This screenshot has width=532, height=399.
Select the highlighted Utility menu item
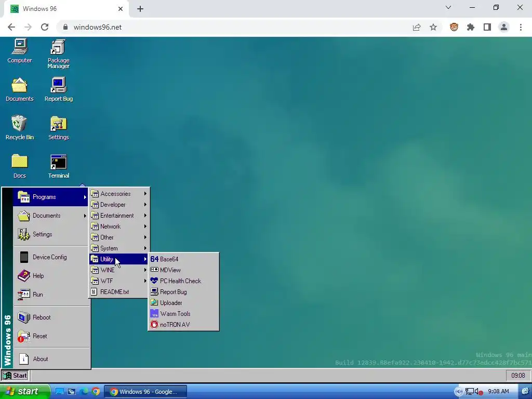tap(119, 259)
